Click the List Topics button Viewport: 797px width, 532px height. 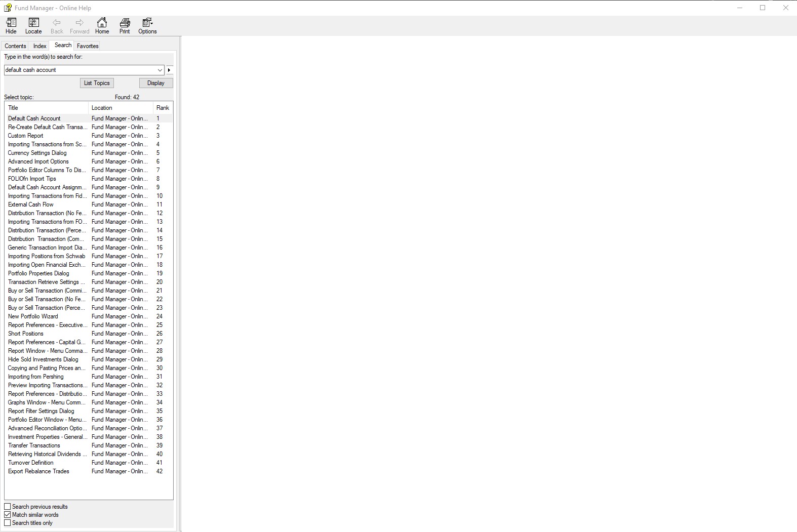click(97, 83)
